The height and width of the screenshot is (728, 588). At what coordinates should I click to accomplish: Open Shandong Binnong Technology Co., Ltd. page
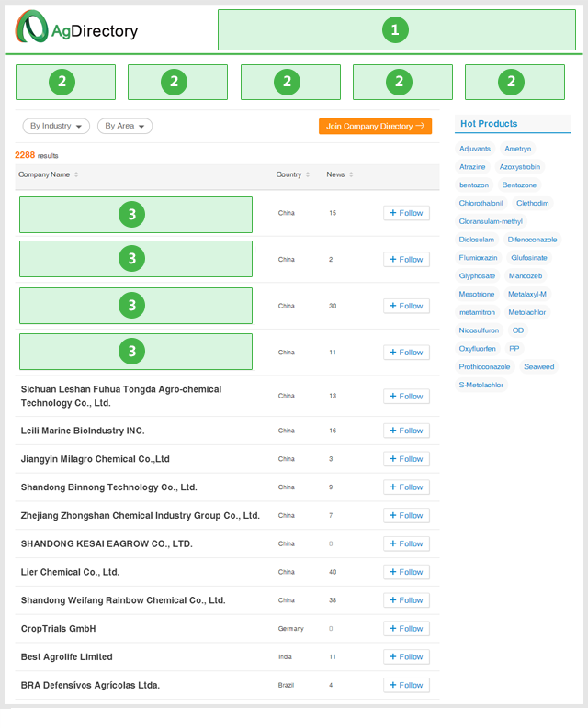(x=109, y=487)
